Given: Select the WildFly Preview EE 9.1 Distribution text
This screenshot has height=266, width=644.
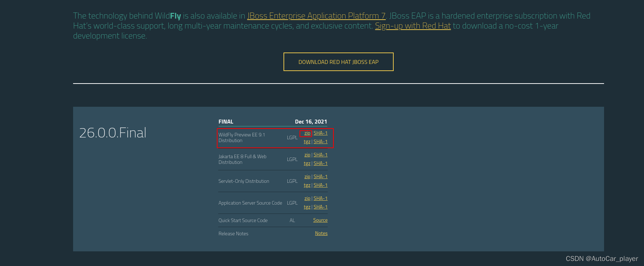Looking at the screenshot, I should (242, 137).
